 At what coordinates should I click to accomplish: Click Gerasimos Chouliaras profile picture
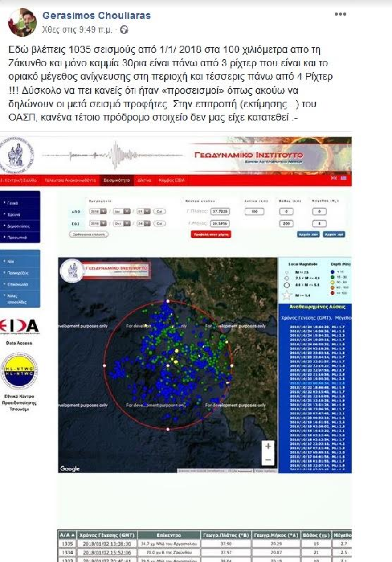(x=24, y=21)
